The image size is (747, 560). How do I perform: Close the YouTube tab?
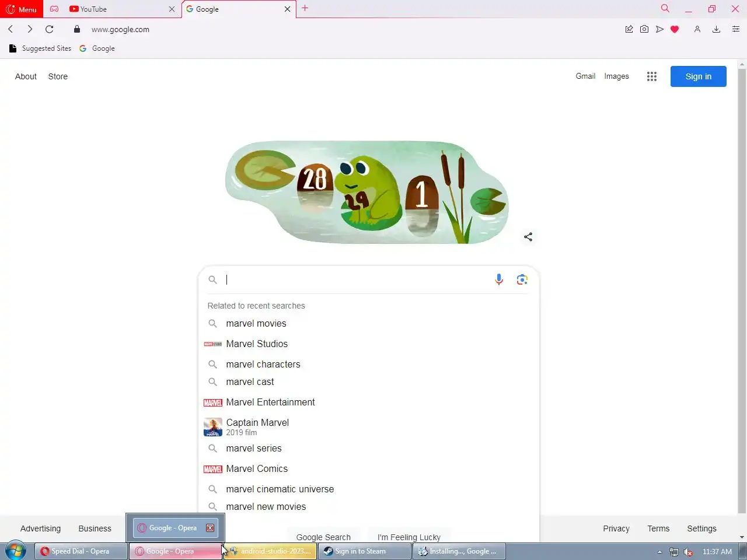pos(172,9)
